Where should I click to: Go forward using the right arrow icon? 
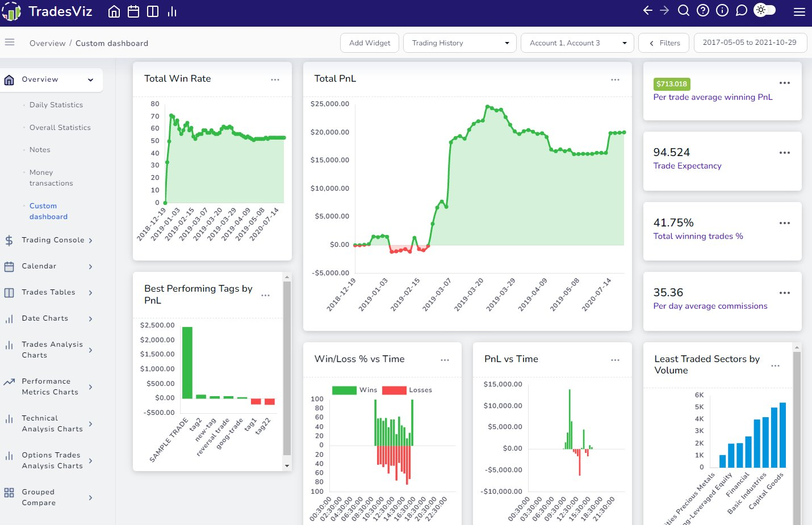pyautogui.click(x=665, y=11)
